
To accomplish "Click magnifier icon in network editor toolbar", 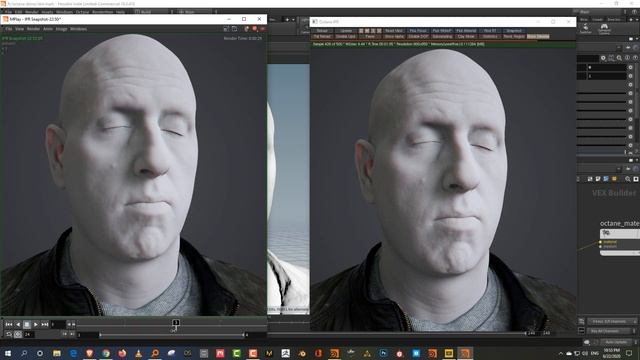I will click(628, 179).
